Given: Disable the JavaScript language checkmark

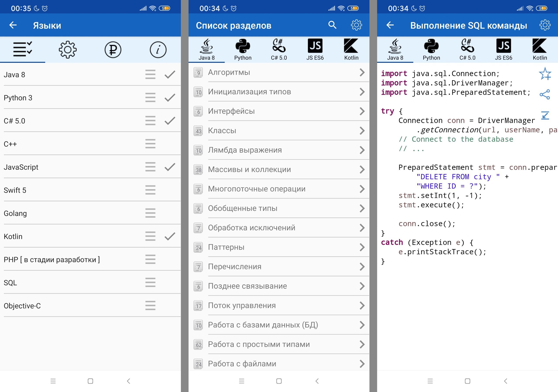Looking at the screenshot, I should coord(170,167).
